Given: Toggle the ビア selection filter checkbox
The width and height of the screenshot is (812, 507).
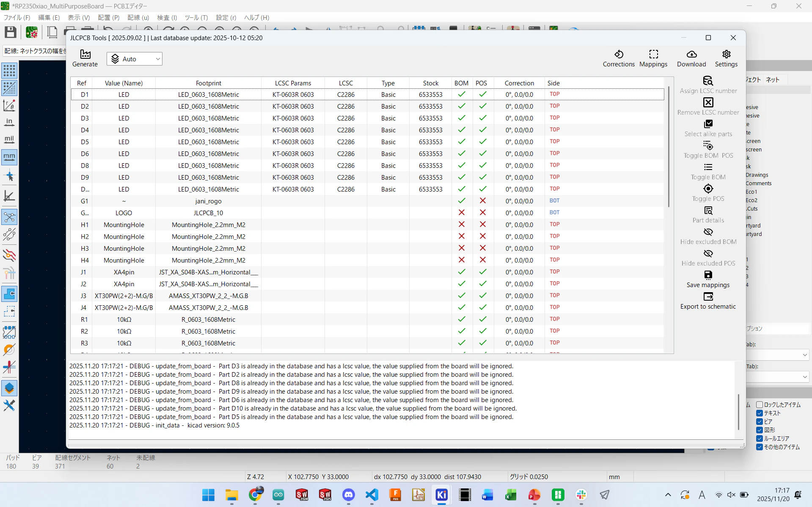Looking at the screenshot, I should pyautogui.click(x=760, y=422).
